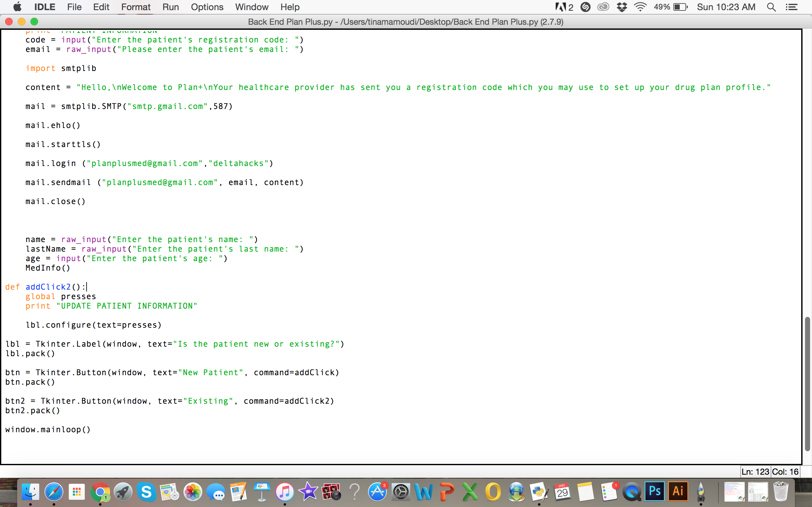Expand the Options menu
The height and width of the screenshot is (507, 812).
tap(207, 7)
